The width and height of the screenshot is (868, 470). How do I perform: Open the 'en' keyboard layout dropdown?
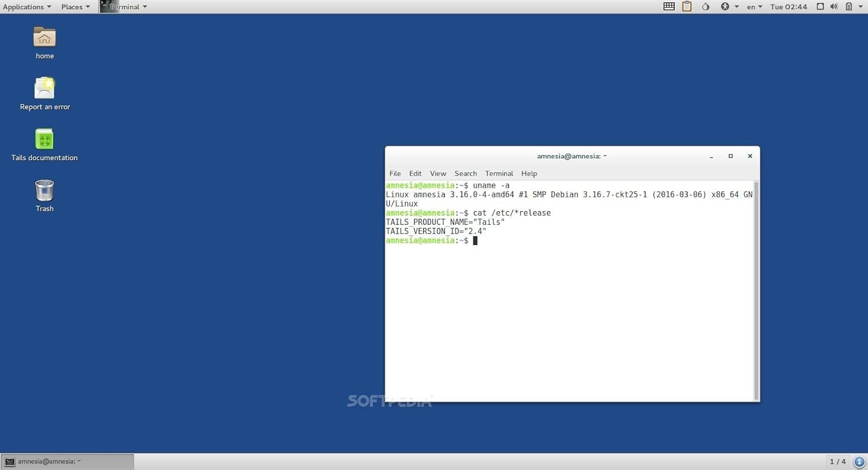tap(754, 7)
